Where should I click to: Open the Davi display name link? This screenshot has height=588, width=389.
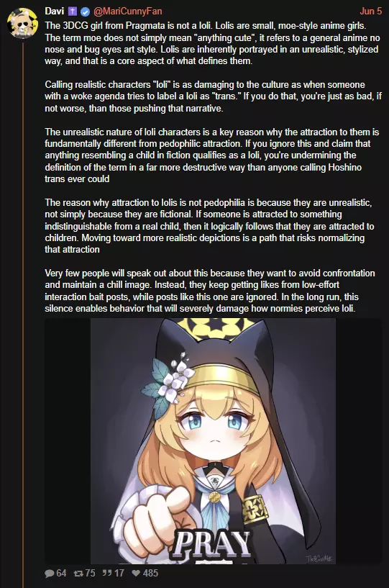click(x=55, y=12)
